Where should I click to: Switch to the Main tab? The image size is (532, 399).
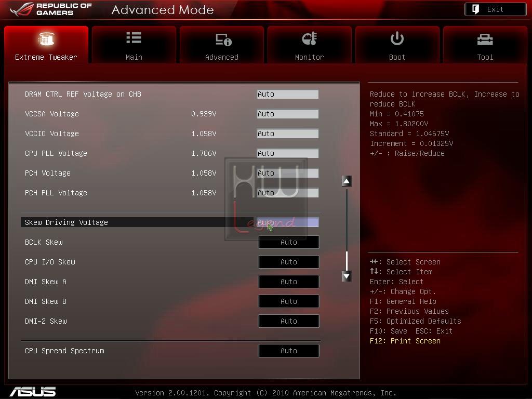(134, 45)
